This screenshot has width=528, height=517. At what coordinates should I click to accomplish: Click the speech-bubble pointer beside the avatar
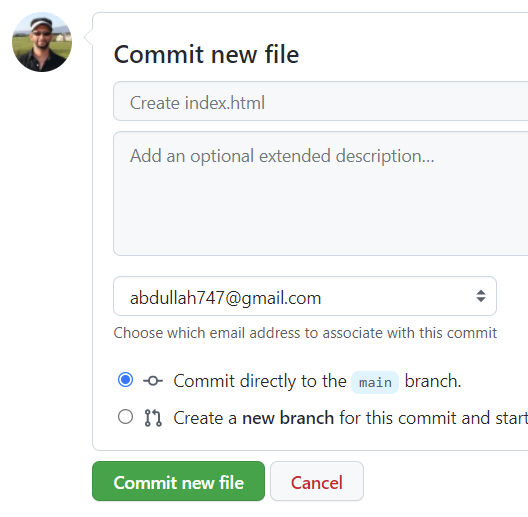(89, 37)
